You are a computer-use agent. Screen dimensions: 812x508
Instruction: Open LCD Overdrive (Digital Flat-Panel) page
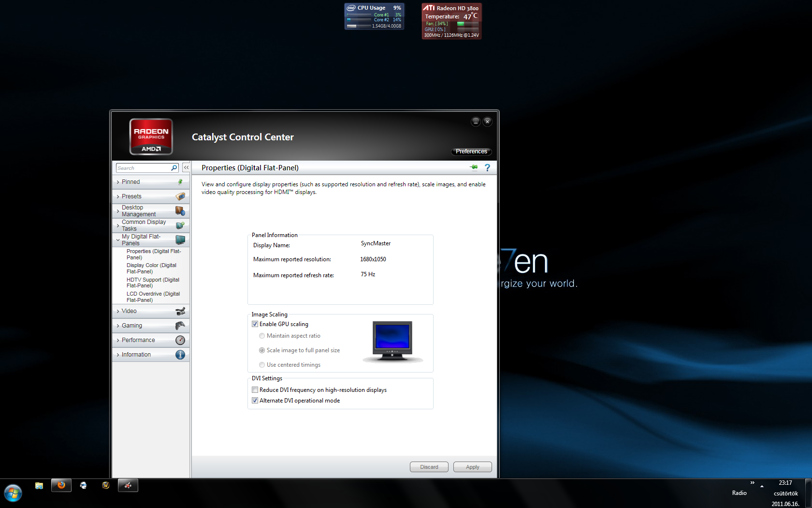[x=153, y=297]
